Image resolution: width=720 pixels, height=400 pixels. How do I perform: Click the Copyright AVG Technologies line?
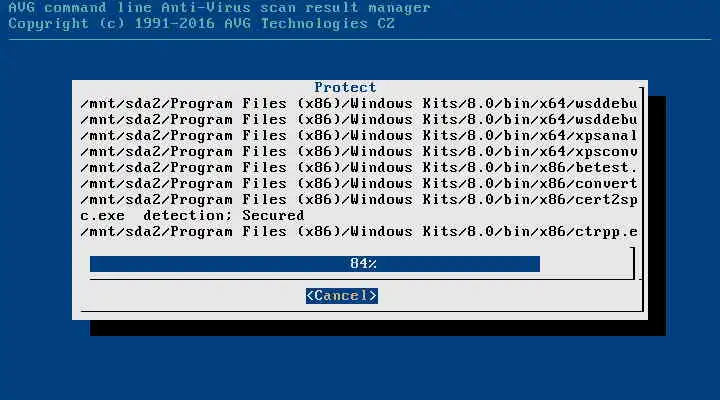point(202,24)
